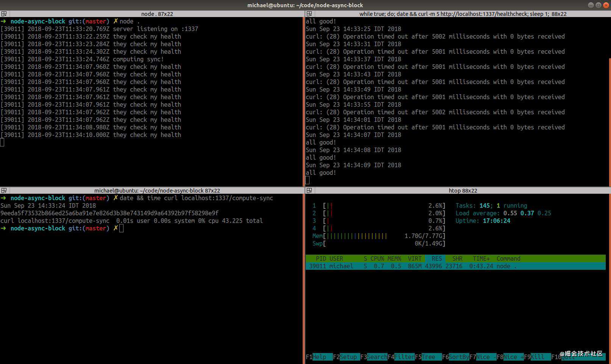Open the grouping icon of the 'michael@ubuntu 87x22' pane

(x=4, y=190)
